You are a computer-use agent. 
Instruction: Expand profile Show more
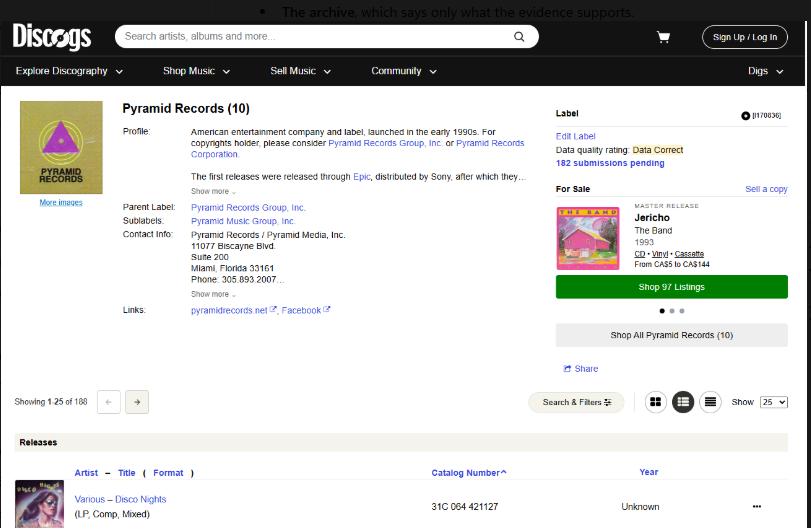pyautogui.click(x=213, y=191)
